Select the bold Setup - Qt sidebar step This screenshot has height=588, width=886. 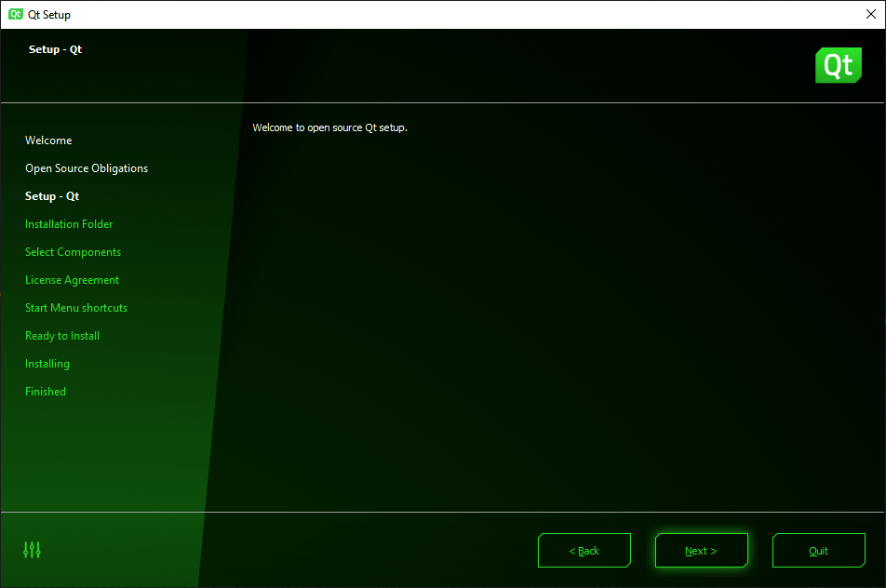pos(52,196)
